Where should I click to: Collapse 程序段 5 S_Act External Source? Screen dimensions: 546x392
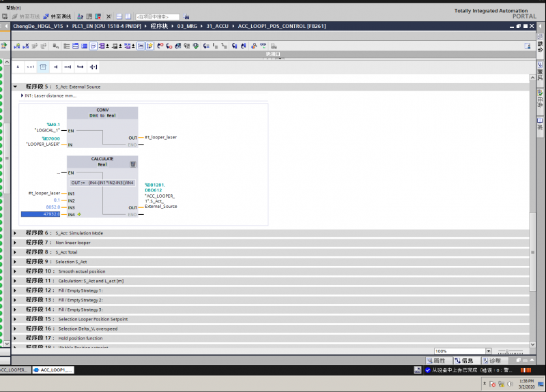tap(16, 87)
